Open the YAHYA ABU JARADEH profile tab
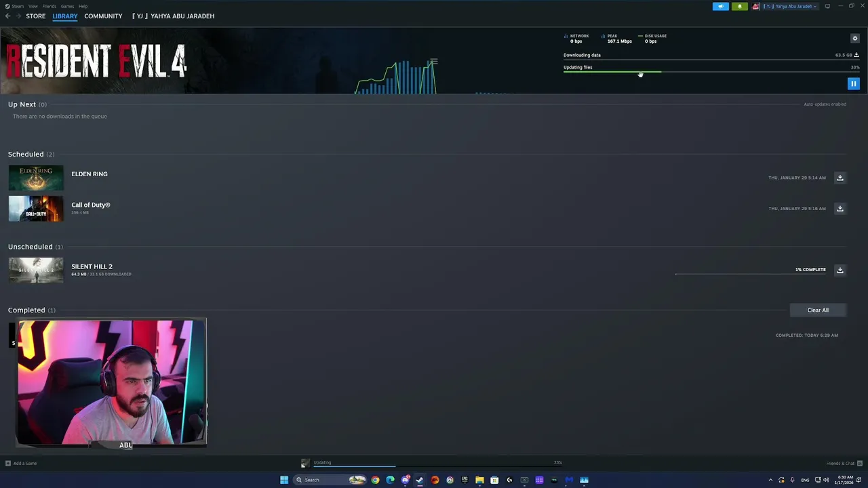 pos(174,16)
